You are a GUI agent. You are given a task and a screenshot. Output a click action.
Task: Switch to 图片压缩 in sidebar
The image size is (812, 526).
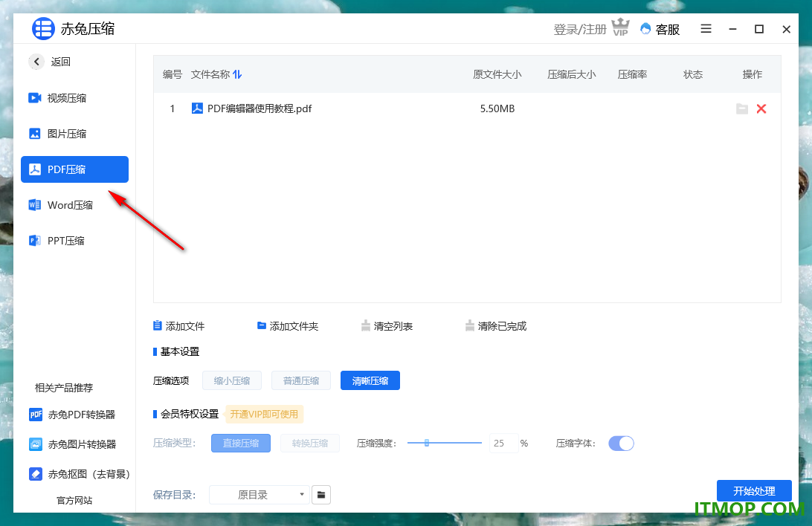(x=74, y=134)
